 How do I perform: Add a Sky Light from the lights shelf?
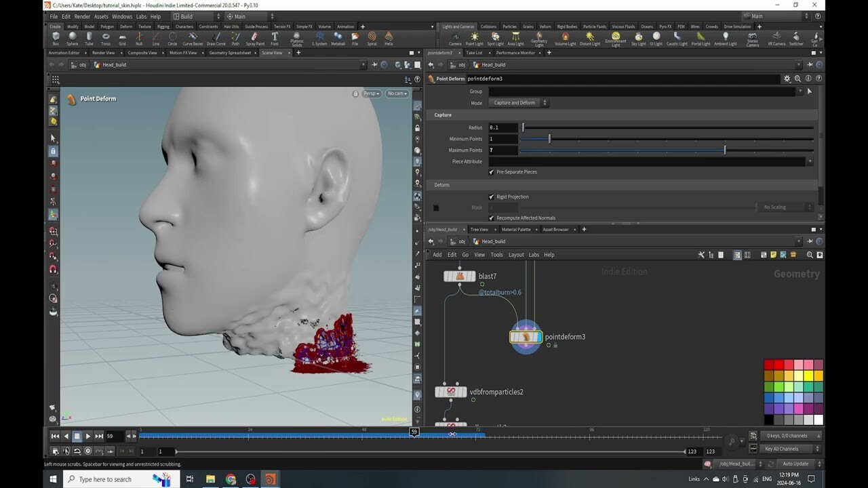(x=637, y=39)
